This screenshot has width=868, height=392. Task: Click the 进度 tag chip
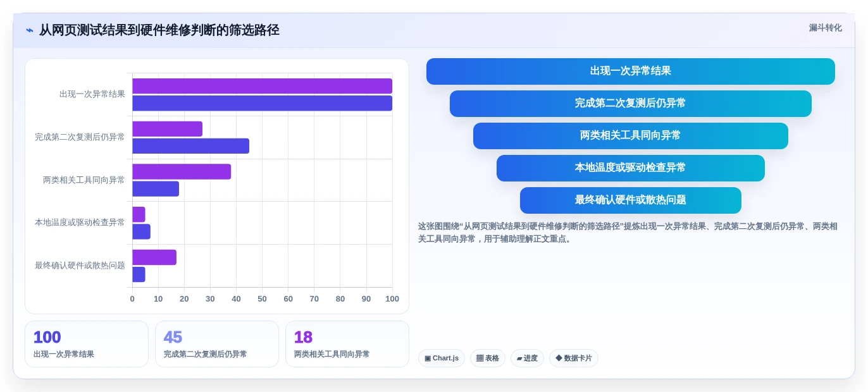[527, 358]
